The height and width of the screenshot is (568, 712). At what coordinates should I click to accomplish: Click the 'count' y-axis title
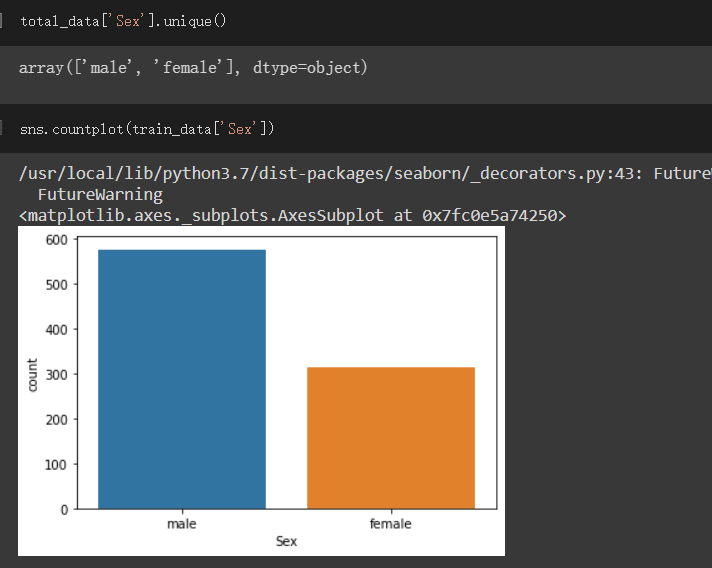[x=32, y=375]
